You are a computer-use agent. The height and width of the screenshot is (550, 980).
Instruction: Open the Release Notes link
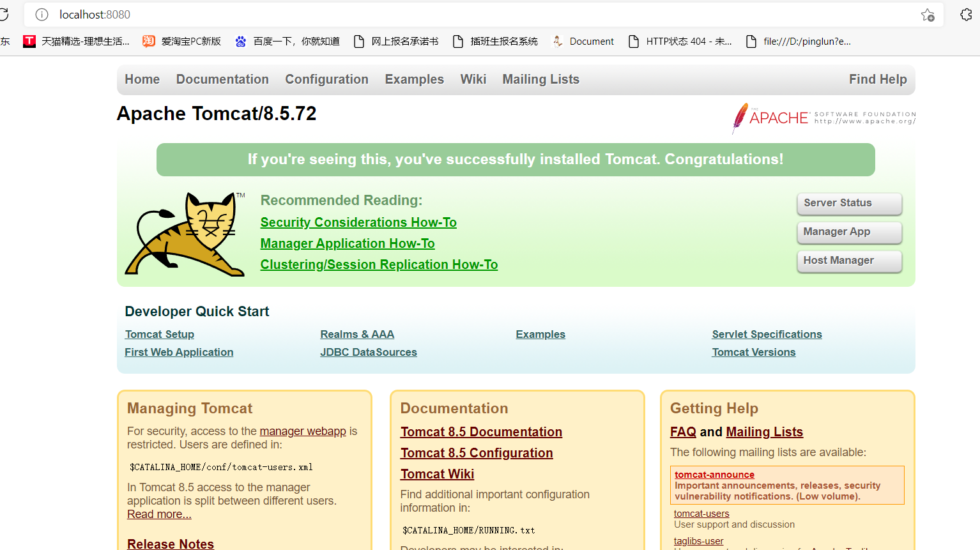click(171, 544)
